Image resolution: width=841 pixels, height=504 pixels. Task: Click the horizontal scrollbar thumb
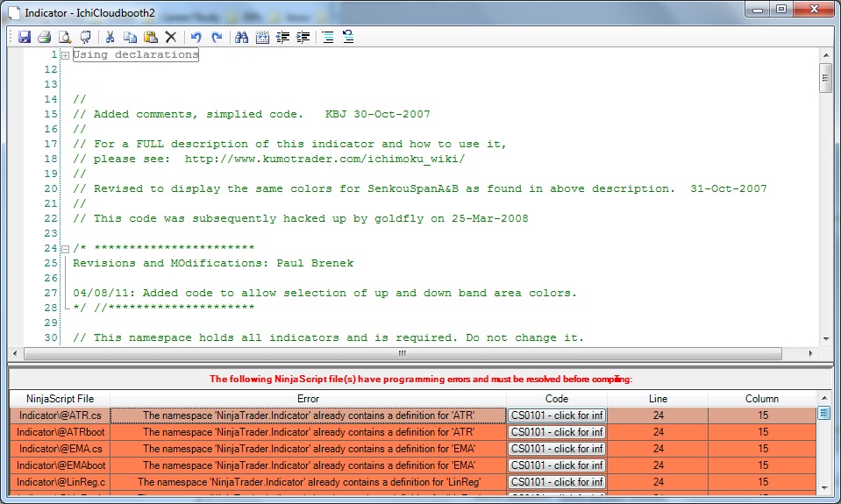[x=403, y=353]
